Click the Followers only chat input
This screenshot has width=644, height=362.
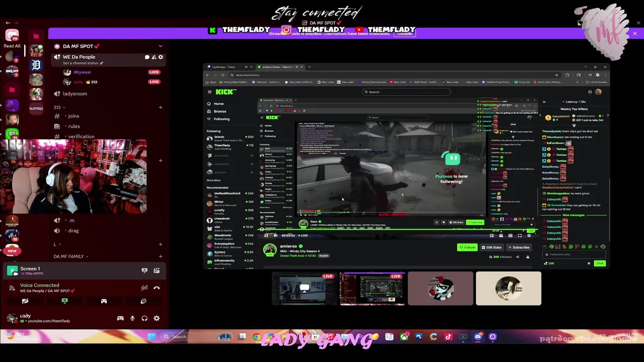point(574,254)
